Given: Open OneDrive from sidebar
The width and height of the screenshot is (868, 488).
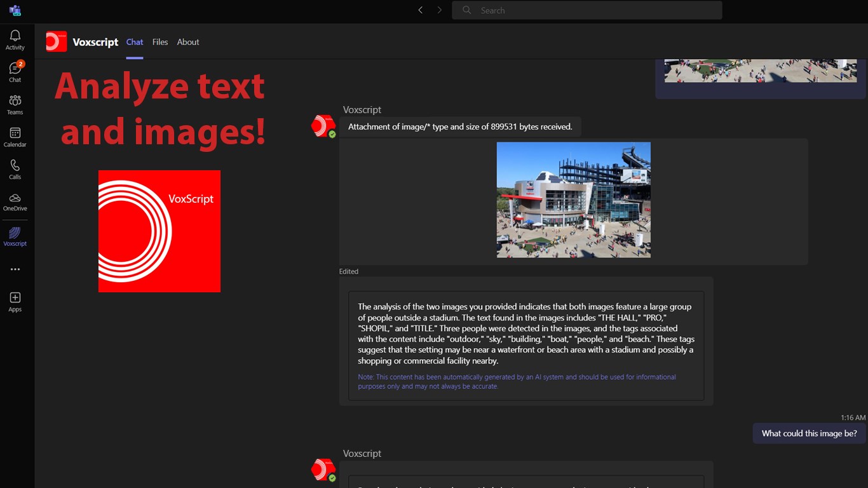Looking at the screenshot, I should pyautogui.click(x=15, y=202).
